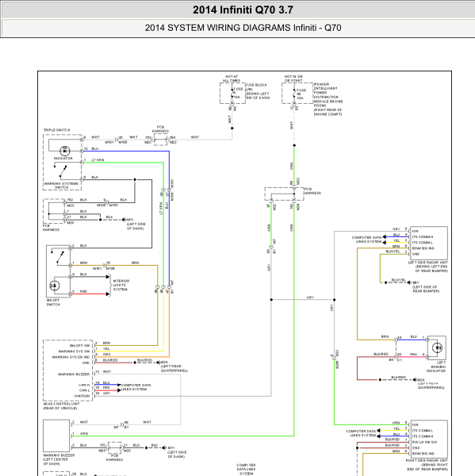Click the "CAN-L" pin label on the ADAS unit
This screenshot has height=476, width=475.
click(x=84, y=390)
